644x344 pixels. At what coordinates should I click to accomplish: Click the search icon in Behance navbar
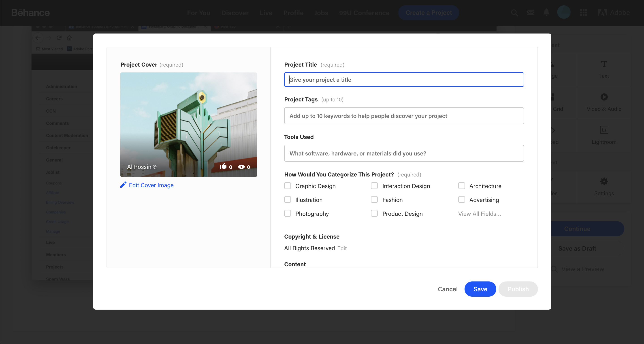(514, 12)
